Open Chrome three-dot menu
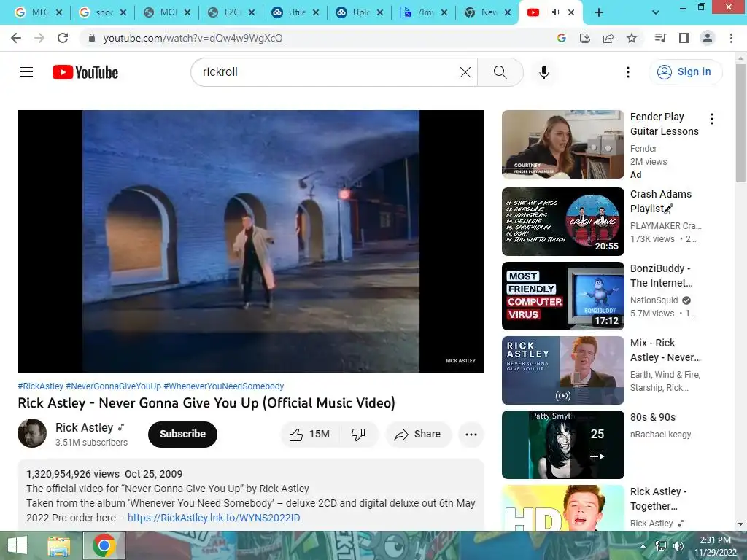The image size is (747, 560). pos(731,38)
